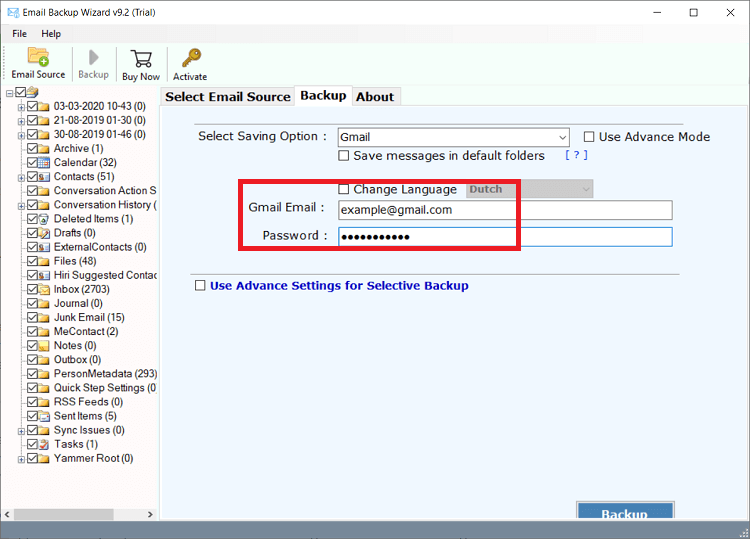This screenshot has width=750, height=539.
Task: Check the Change Language box
Action: click(x=343, y=189)
